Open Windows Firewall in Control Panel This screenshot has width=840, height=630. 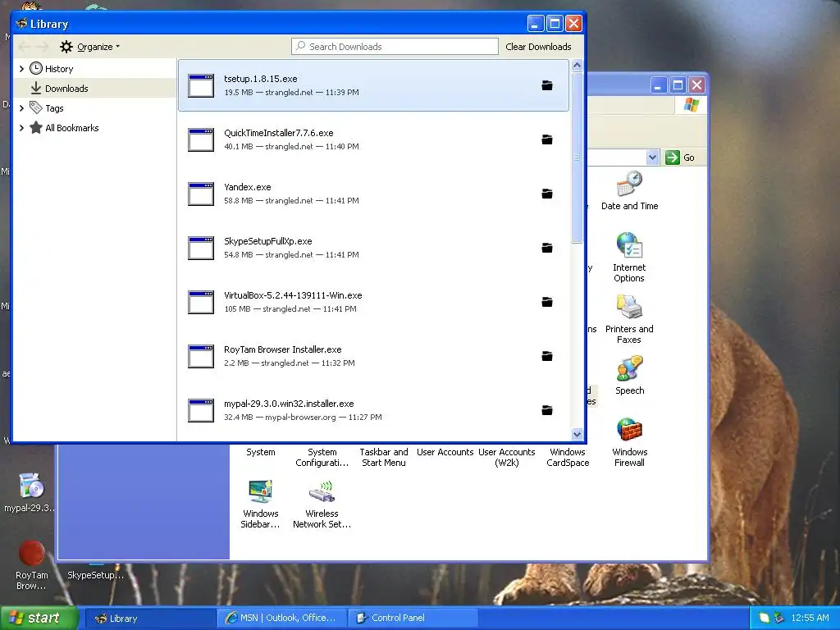pos(629,442)
